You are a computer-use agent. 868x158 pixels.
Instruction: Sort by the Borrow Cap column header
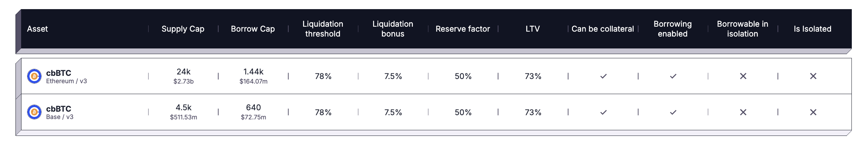(x=253, y=29)
